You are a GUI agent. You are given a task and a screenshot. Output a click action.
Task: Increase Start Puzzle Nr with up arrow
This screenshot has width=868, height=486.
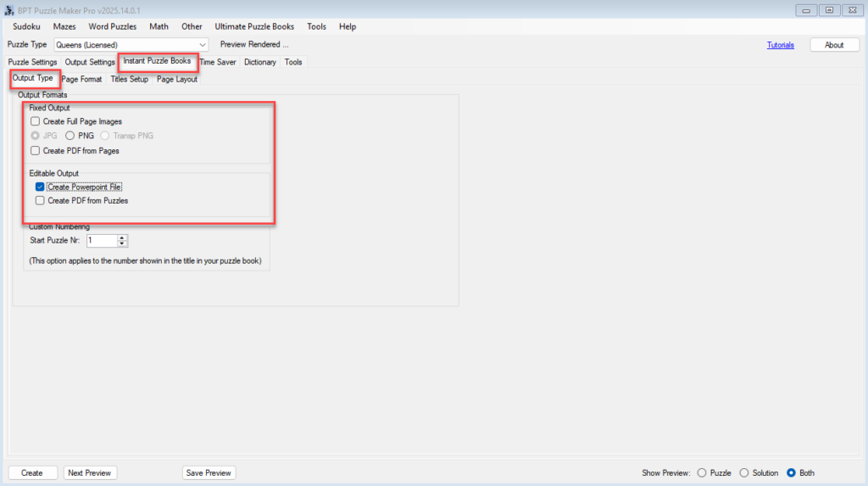pyautogui.click(x=122, y=237)
